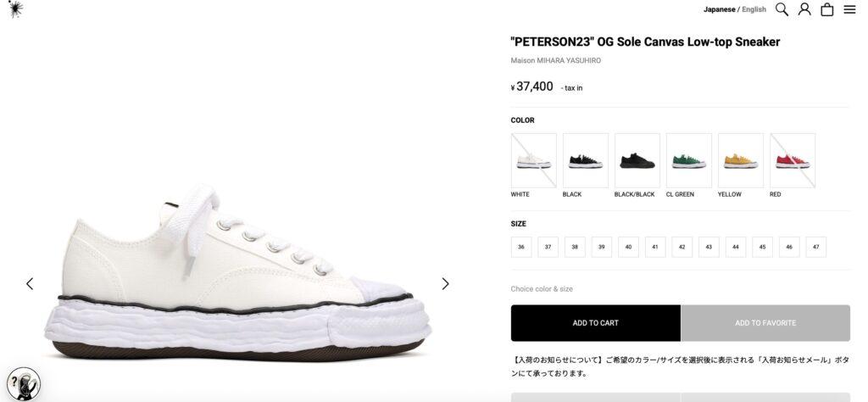
Task: Choose the YELLOW color swatch
Action: tap(741, 160)
